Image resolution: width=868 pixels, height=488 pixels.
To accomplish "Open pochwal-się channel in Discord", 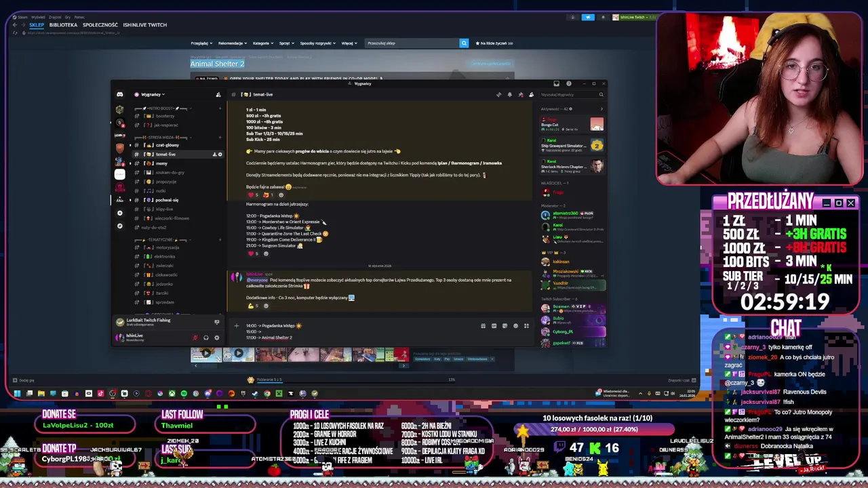I will pyautogui.click(x=179, y=200).
